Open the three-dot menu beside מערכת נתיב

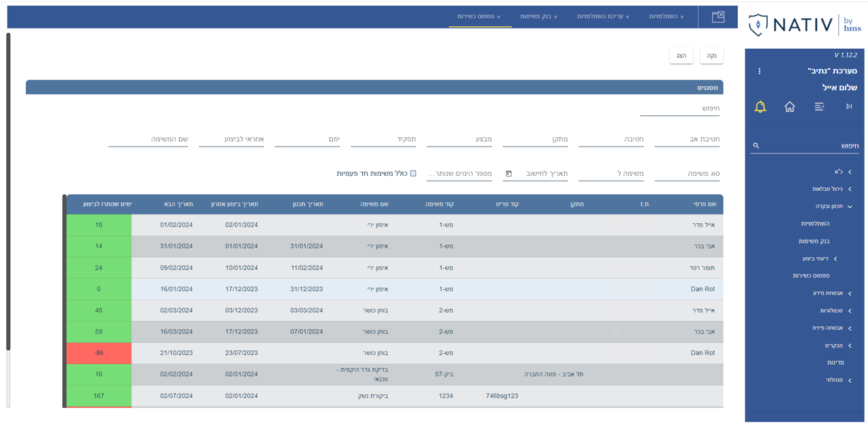pyautogui.click(x=759, y=71)
